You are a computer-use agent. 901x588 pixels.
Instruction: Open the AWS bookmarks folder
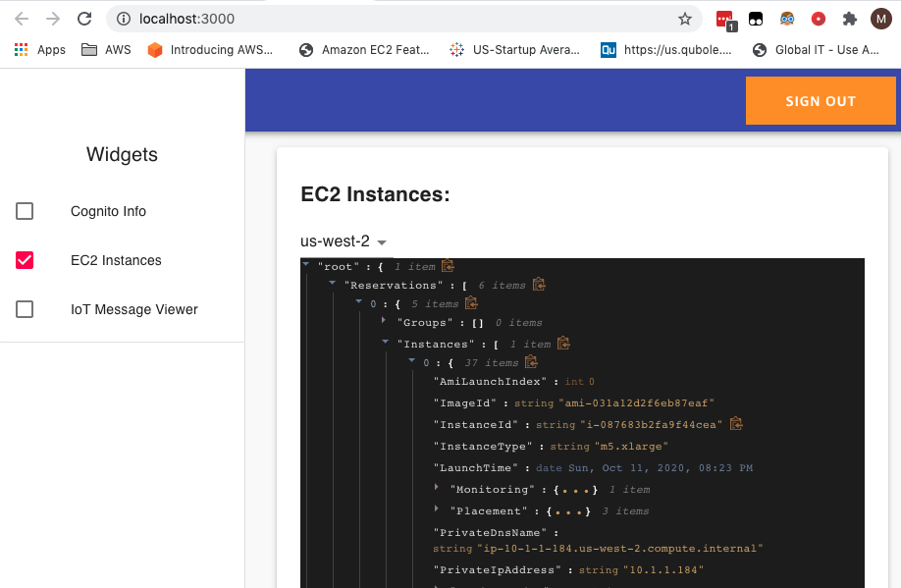(x=106, y=50)
